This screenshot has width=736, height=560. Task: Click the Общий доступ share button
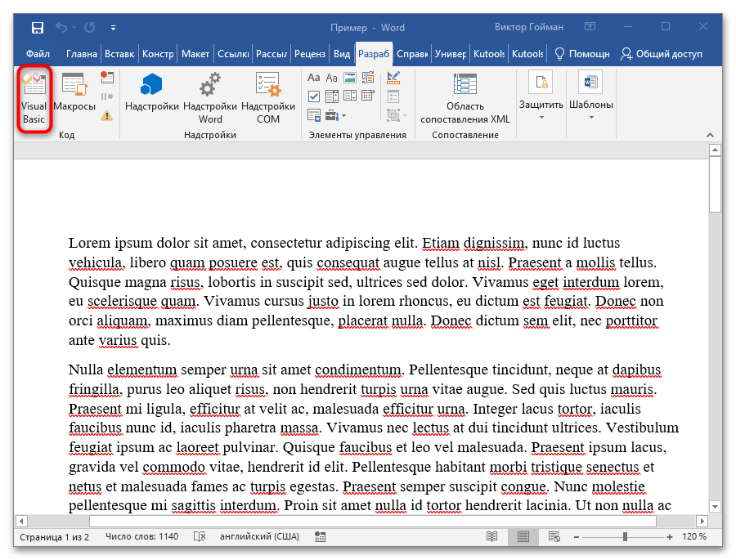pos(662,54)
